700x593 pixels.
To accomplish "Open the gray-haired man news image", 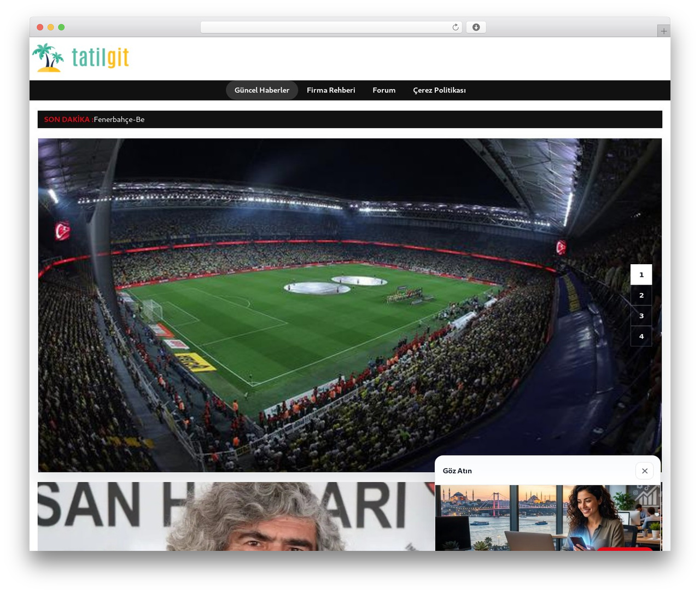I will [x=236, y=516].
